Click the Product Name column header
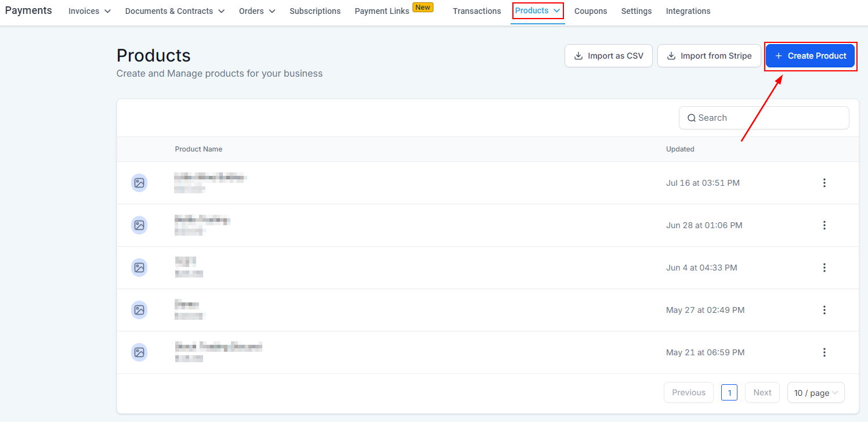This screenshot has height=422, width=868. click(x=198, y=149)
